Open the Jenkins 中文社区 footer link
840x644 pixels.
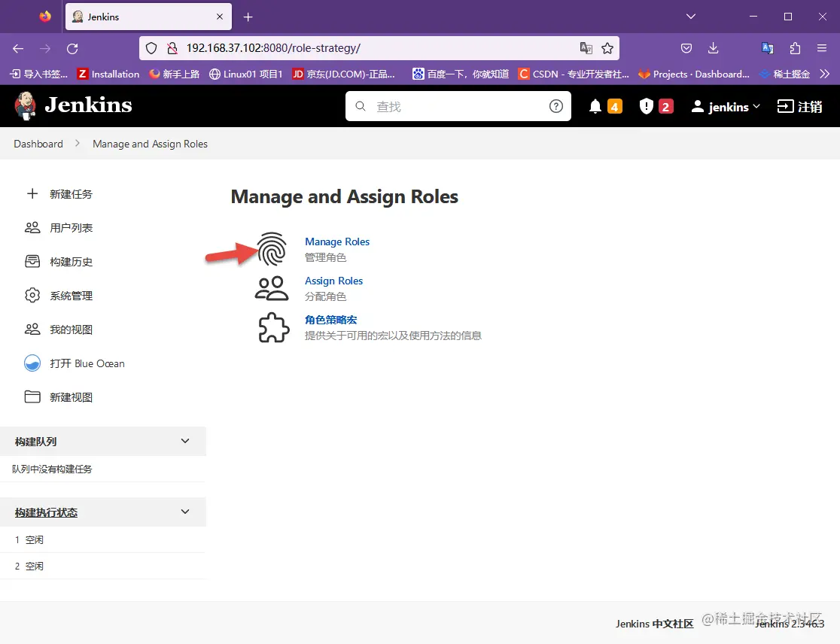point(655,624)
